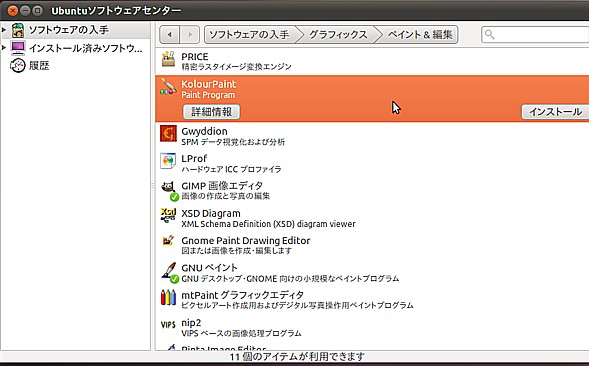Click 'SPM データ視覚化および分析' description
Viewport: 589px width, 366px height.
pyautogui.click(x=233, y=142)
